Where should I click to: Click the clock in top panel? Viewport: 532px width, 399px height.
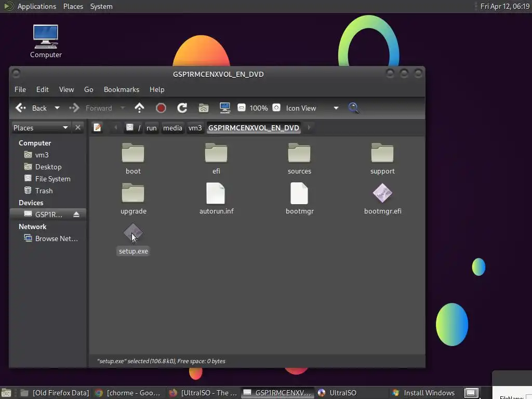504,6
